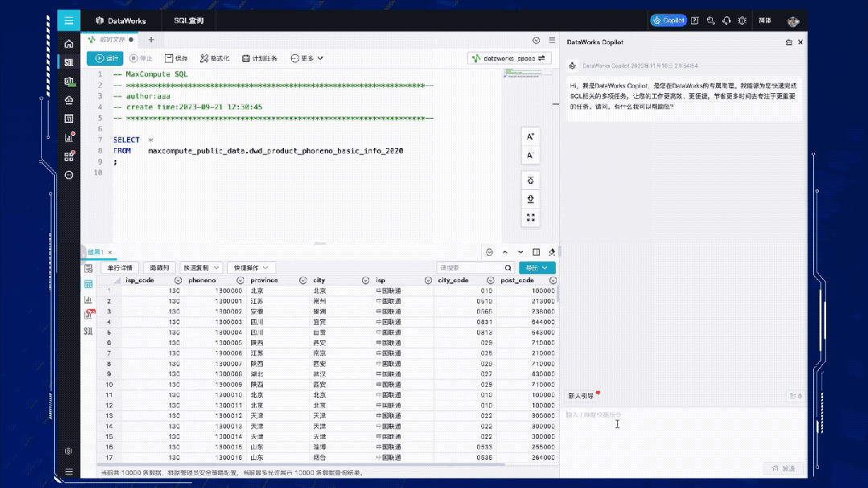Click the 计划任务 scheduled task item
Screen dimensions: 868x488
tap(260, 58)
